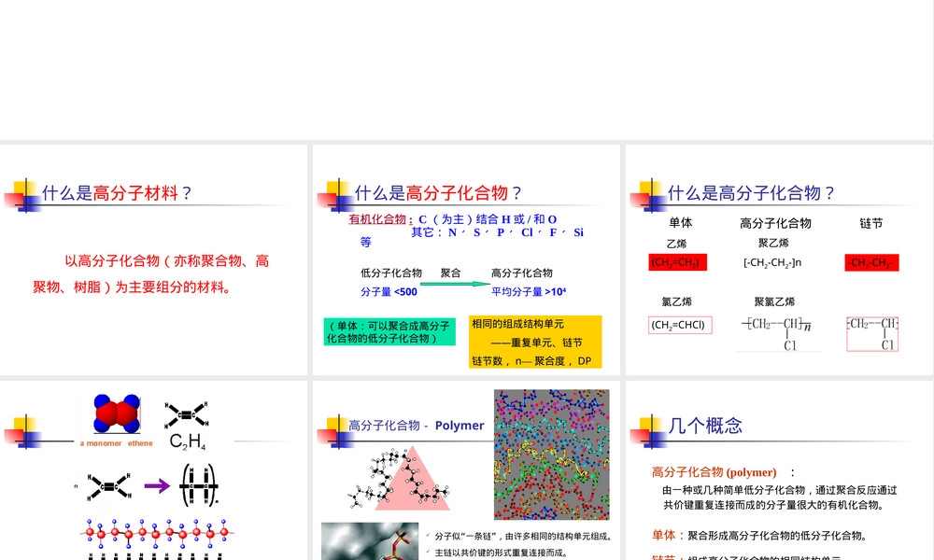Click the underlined 有机化合物： label

[x=381, y=219]
